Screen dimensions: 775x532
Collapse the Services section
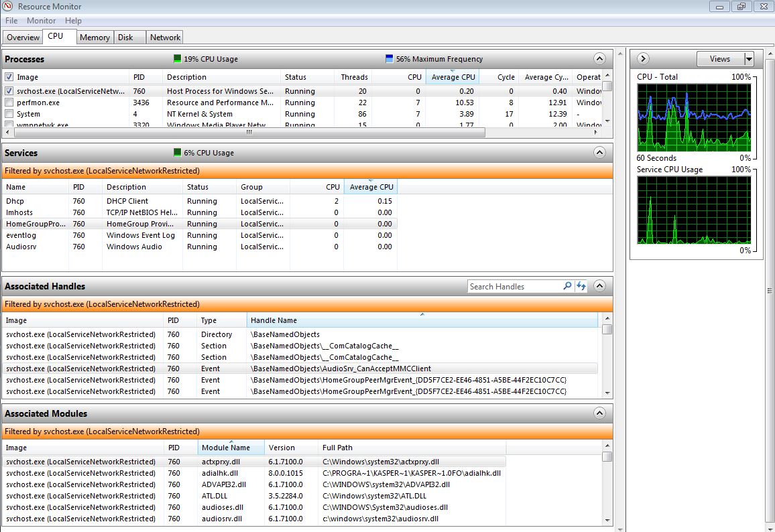tap(599, 152)
